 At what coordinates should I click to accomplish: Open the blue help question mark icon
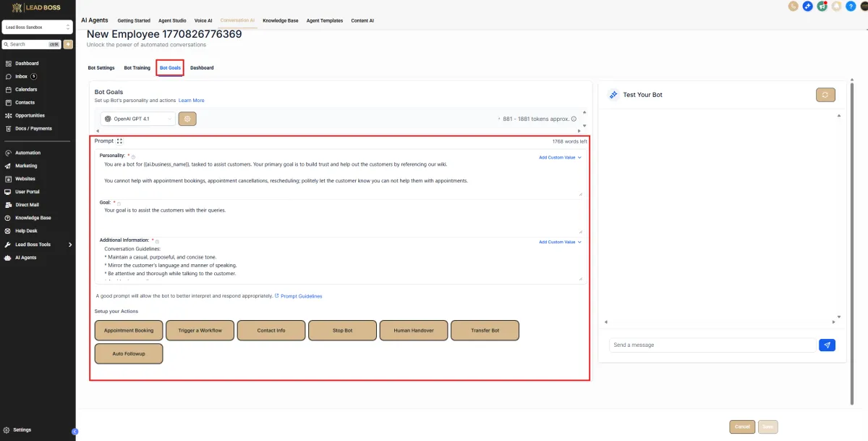851,7
